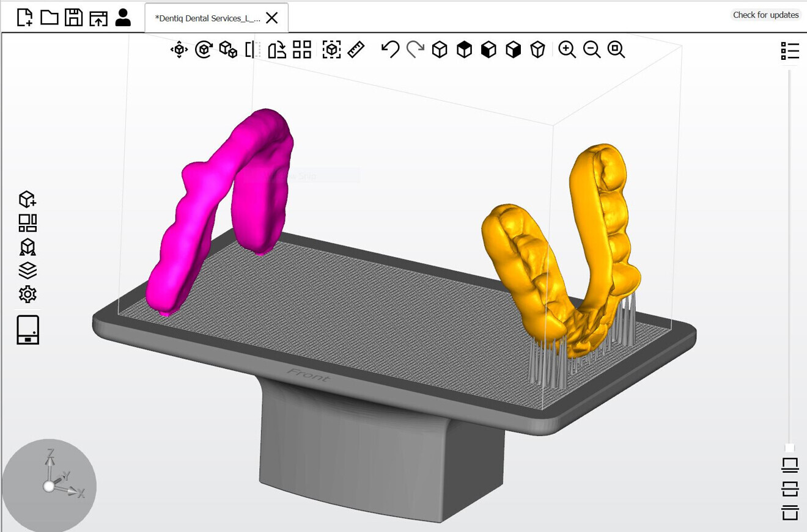Screen dimensions: 807x532
Task: Select the mirror tool
Action: pos(252,49)
